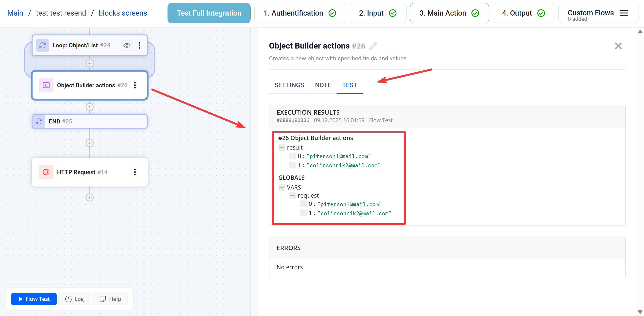This screenshot has width=644, height=316.
Task: Go to blocks screens breadcrumb link
Action: [123, 13]
